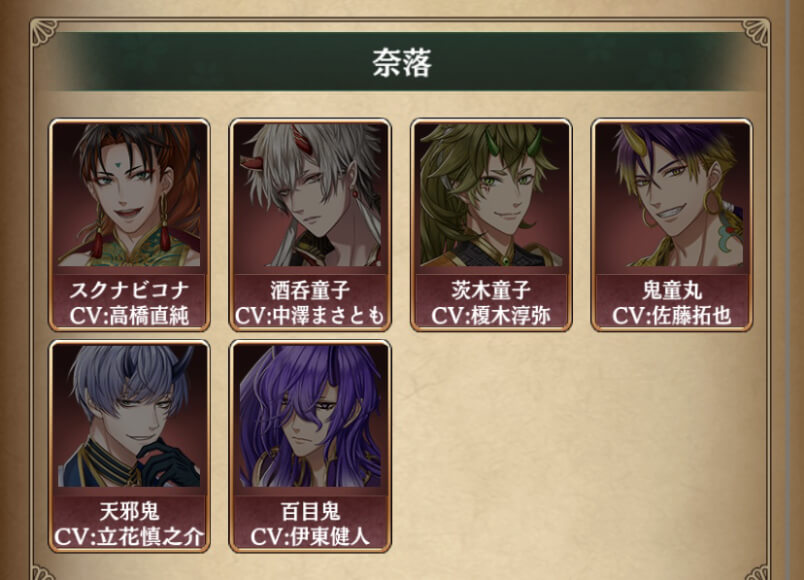Click the 茨木童子 name text
Image resolution: width=804 pixels, height=580 pixels.
coord(491,290)
